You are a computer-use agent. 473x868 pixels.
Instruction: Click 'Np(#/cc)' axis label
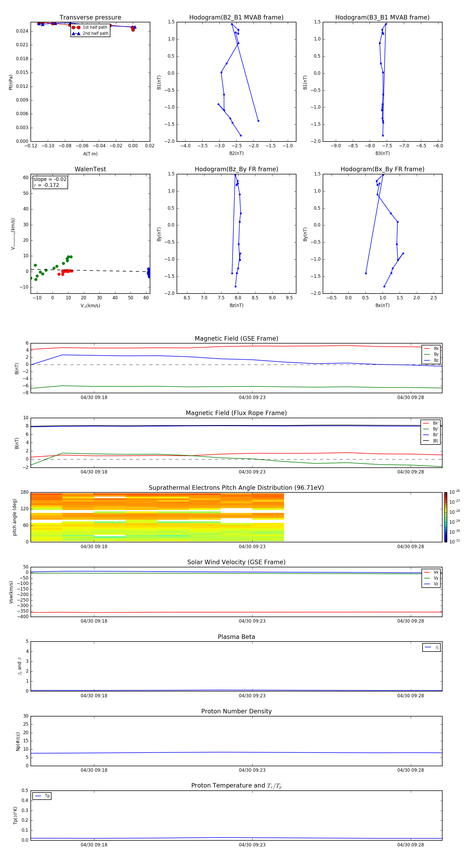[18, 741]
